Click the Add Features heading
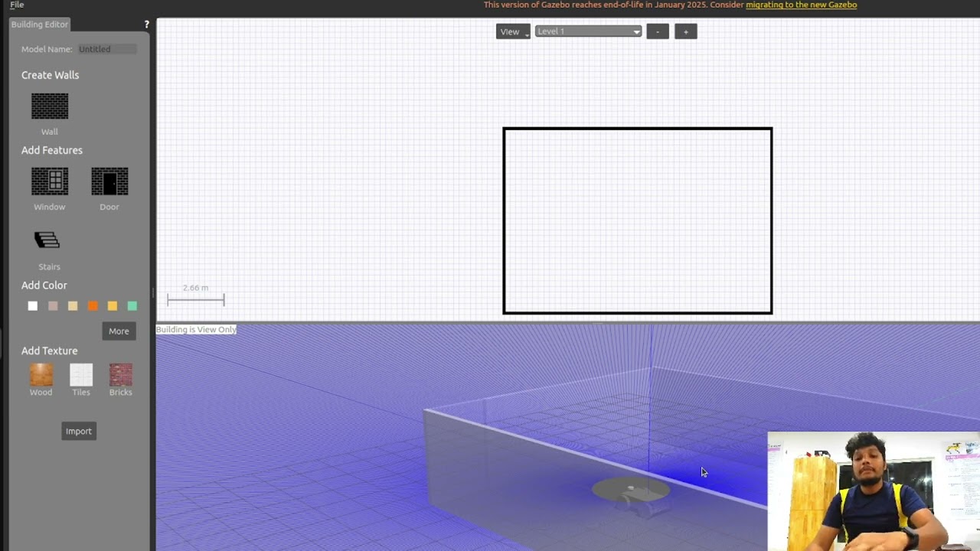 [x=52, y=150]
